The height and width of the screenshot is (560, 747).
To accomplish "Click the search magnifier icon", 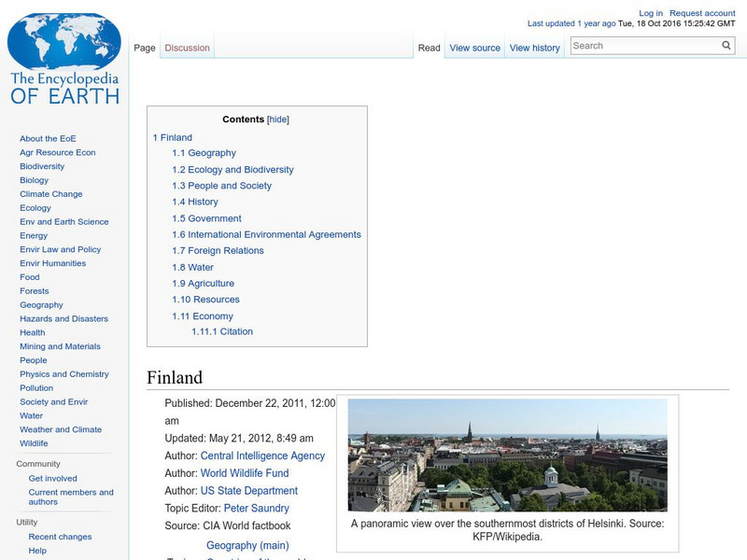I will 726,44.
